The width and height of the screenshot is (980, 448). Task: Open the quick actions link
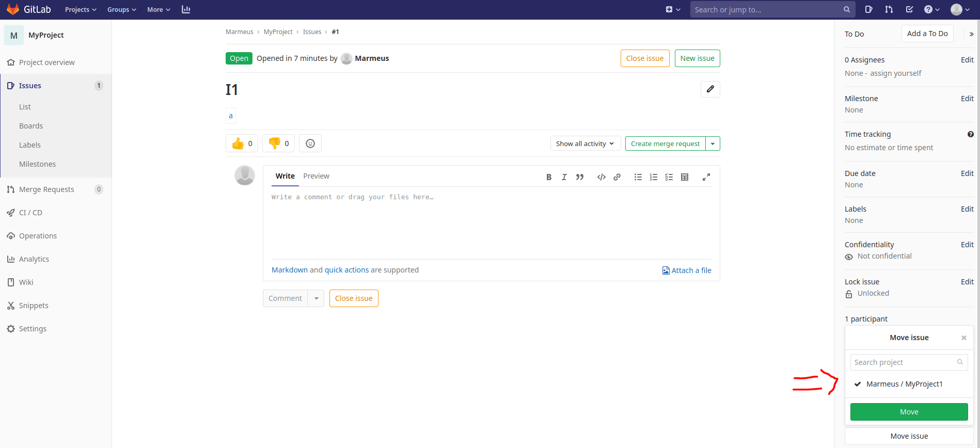click(346, 270)
